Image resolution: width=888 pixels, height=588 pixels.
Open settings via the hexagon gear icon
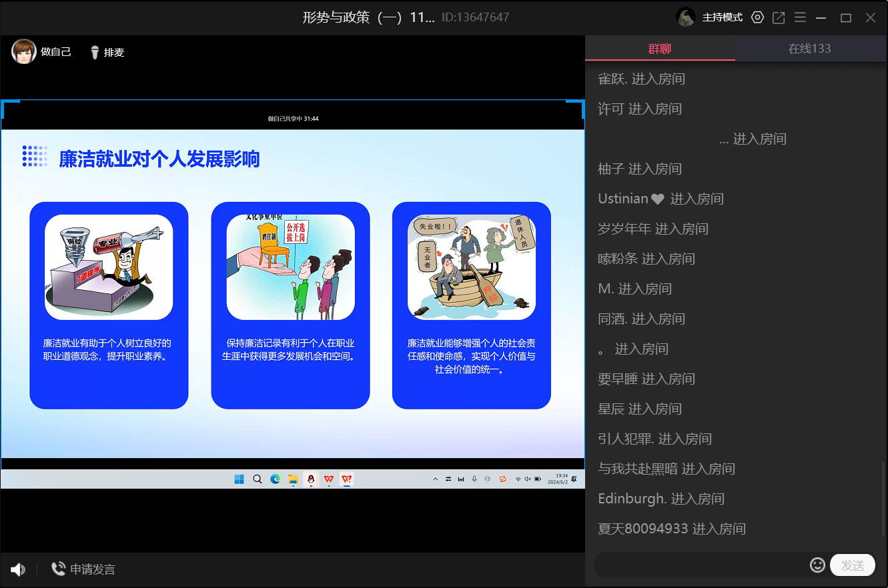(757, 17)
